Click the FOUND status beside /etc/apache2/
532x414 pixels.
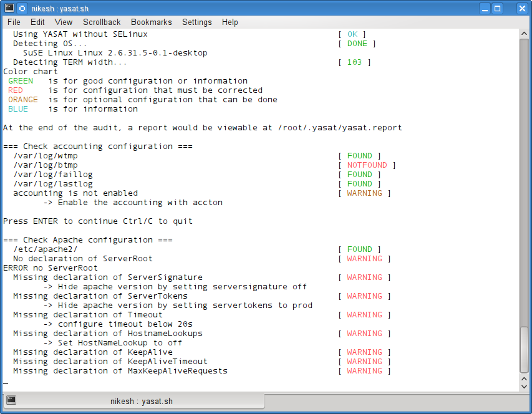[x=360, y=249]
